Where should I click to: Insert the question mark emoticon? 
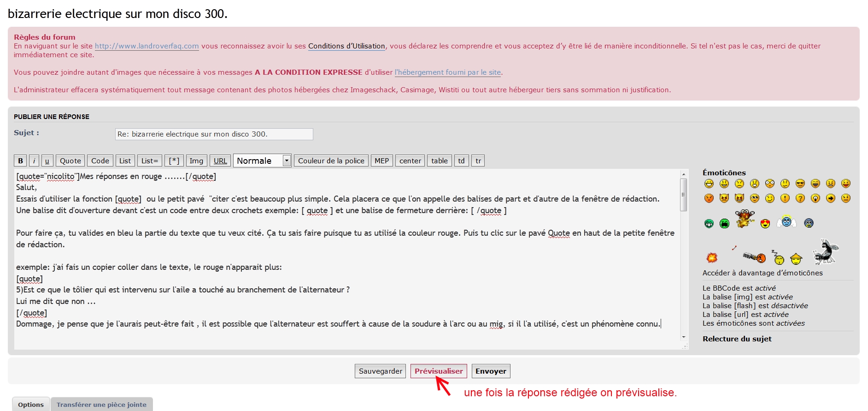800,198
